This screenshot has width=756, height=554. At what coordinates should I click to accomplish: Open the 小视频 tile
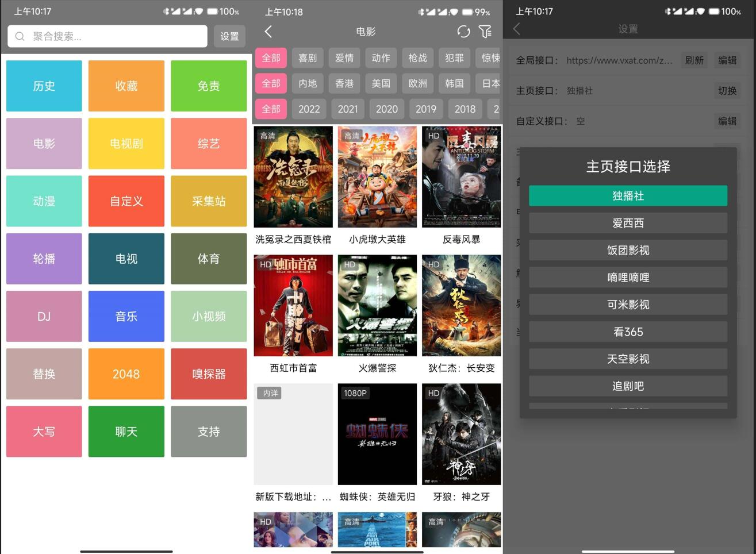209,316
